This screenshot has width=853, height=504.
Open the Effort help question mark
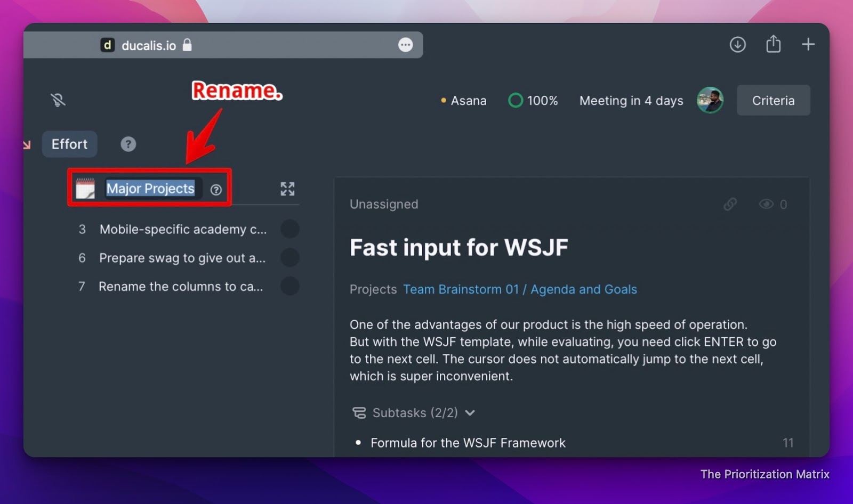pyautogui.click(x=128, y=144)
